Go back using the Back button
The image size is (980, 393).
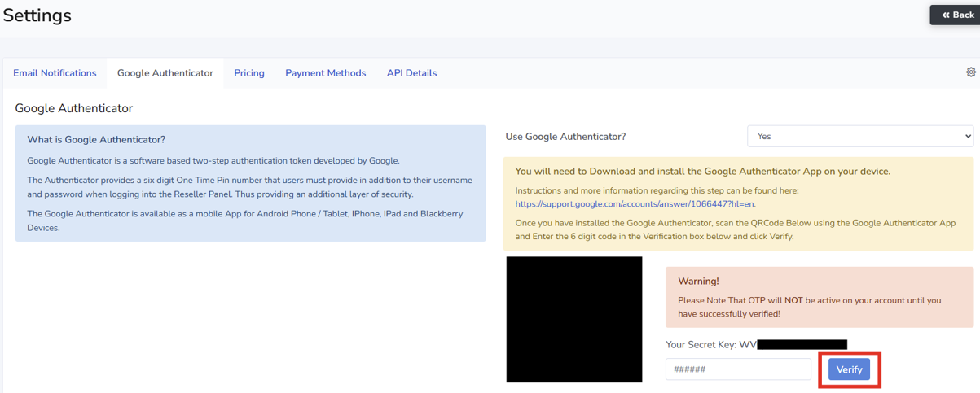click(956, 15)
